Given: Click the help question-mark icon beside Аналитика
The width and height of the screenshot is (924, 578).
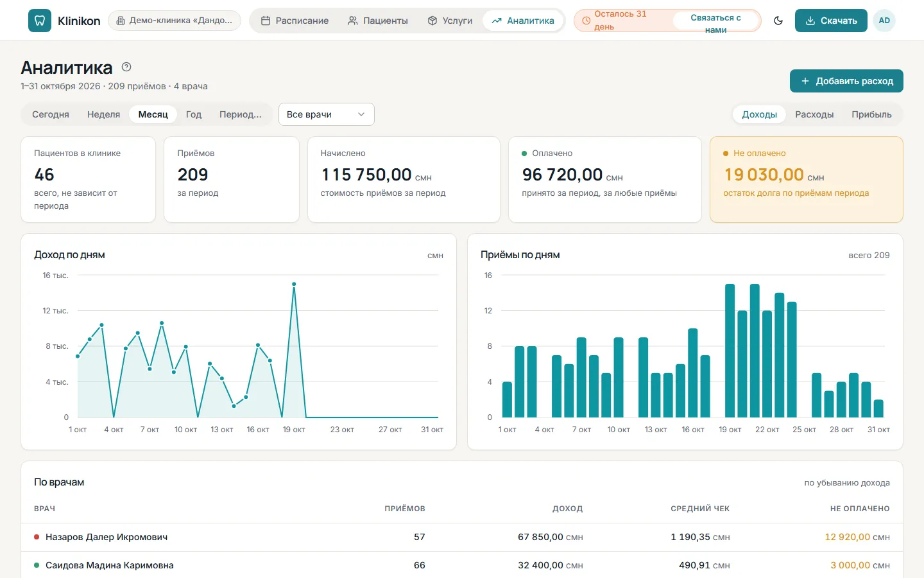Looking at the screenshot, I should click(x=126, y=67).
